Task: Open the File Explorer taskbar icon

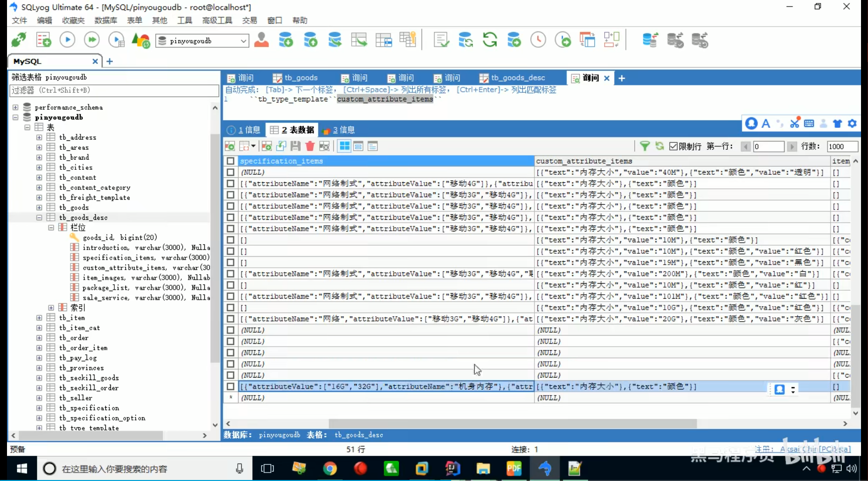Action: 483,469
